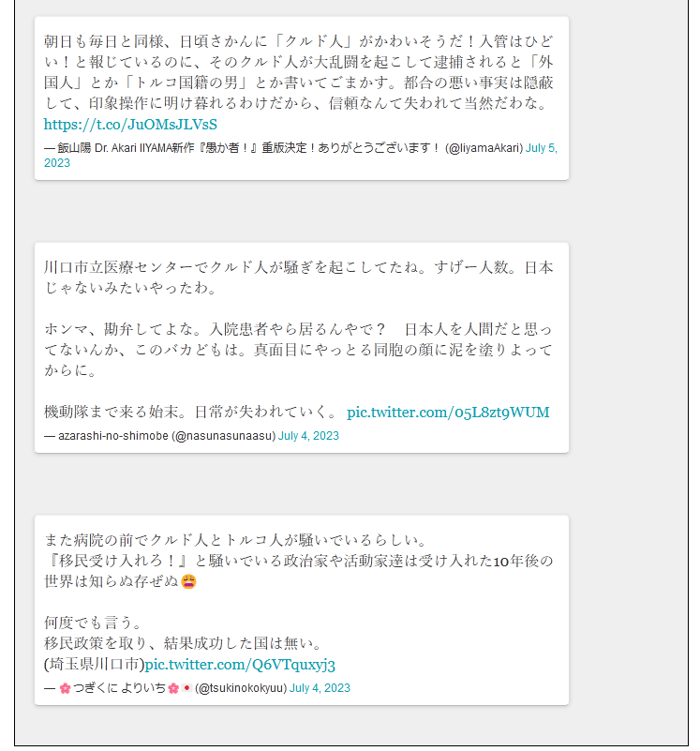This screenshot has height=751, width=700.
Task: Click the @IiyamaAkari handle text
Action: pos(484,148)
